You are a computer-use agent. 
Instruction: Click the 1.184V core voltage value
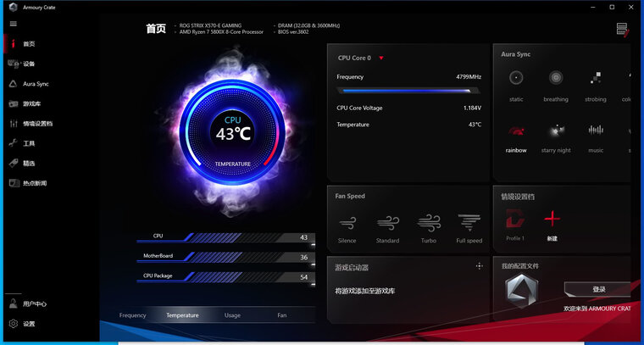pos(472,108)
